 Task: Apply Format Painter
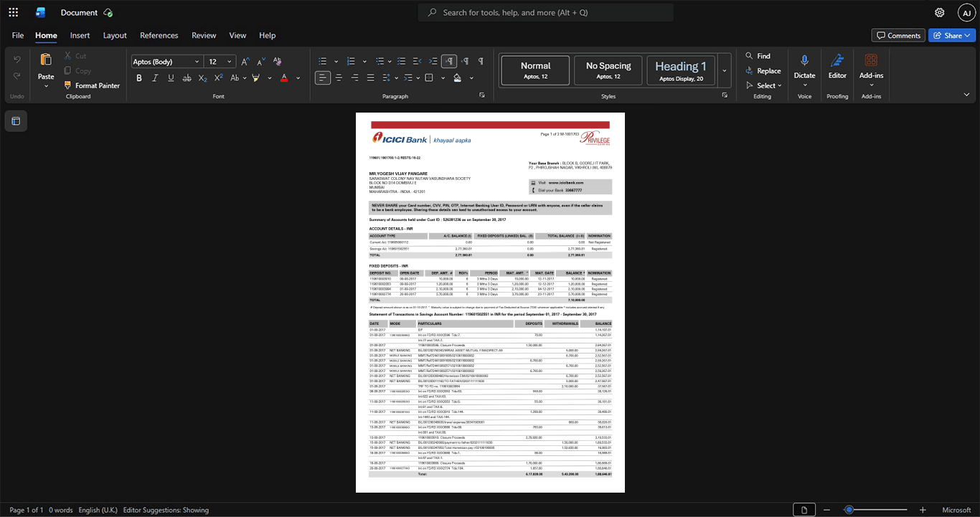pyautogui.click(x=92, y=85)
